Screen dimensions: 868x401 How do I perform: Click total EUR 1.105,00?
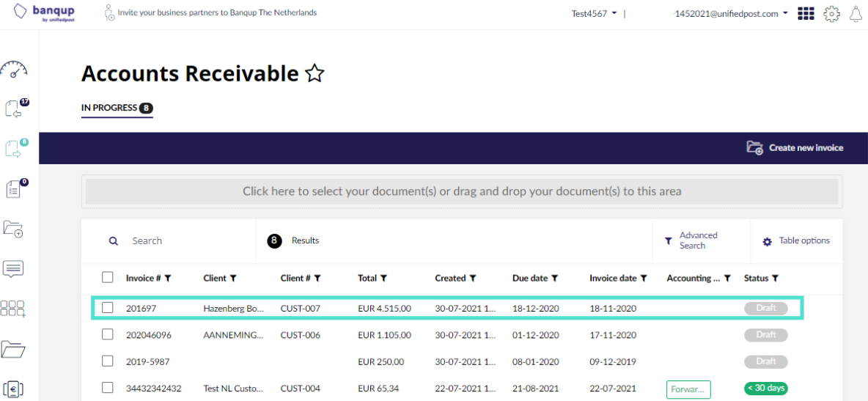tap(385, 335)
